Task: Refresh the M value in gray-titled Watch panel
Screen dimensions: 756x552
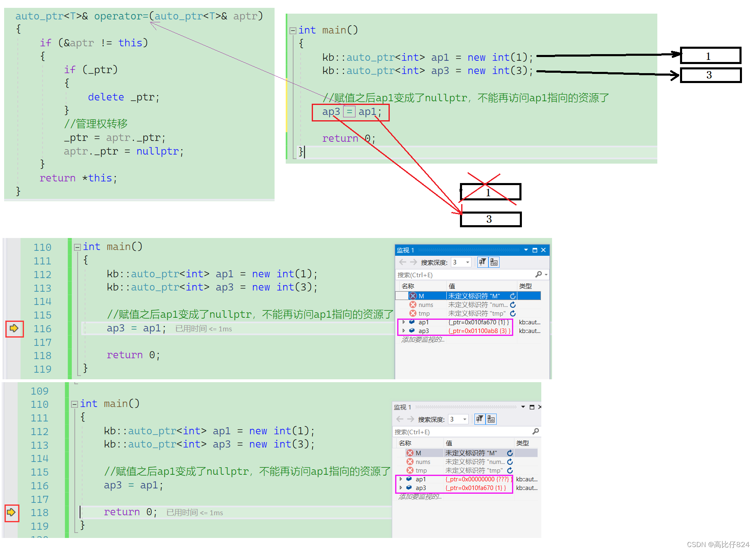Action: click(x=510, y=453)
